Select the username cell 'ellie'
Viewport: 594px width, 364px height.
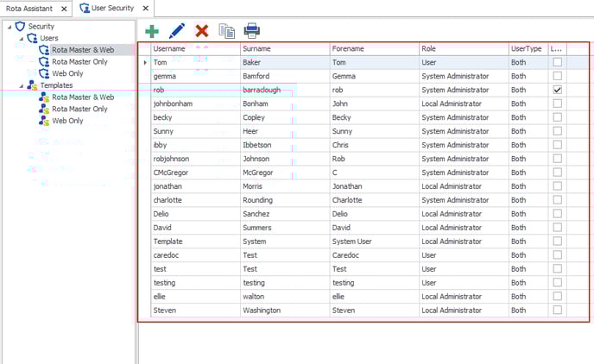click(x=195, y=296)
